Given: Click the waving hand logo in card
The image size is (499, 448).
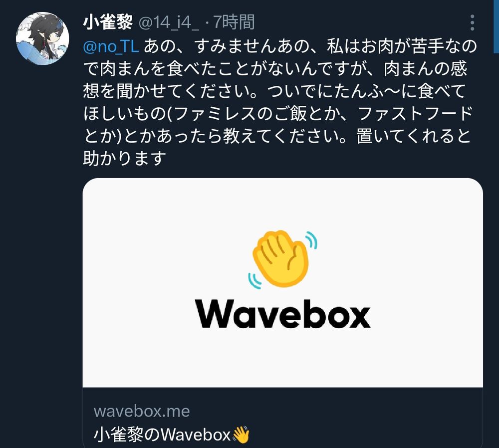Looking at the screenshot, I should tap(282, 259).
